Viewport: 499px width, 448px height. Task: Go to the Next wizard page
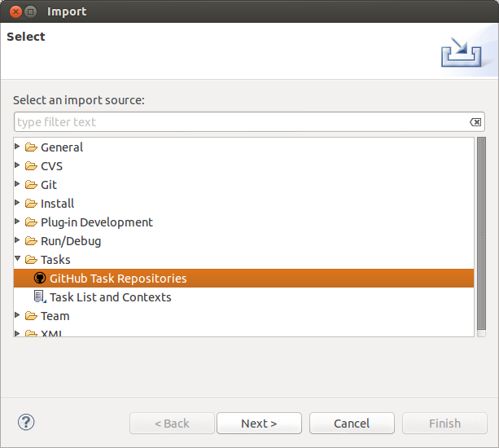click(x=259, y=424)
